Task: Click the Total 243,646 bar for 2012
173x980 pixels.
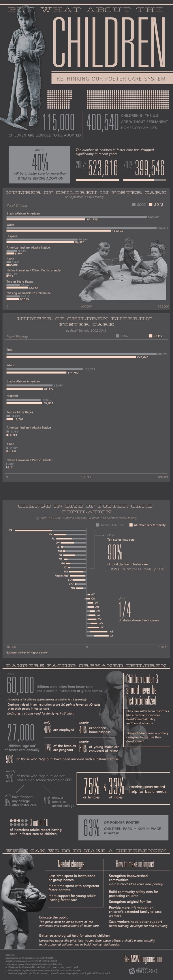Action: tap(71, 357)
